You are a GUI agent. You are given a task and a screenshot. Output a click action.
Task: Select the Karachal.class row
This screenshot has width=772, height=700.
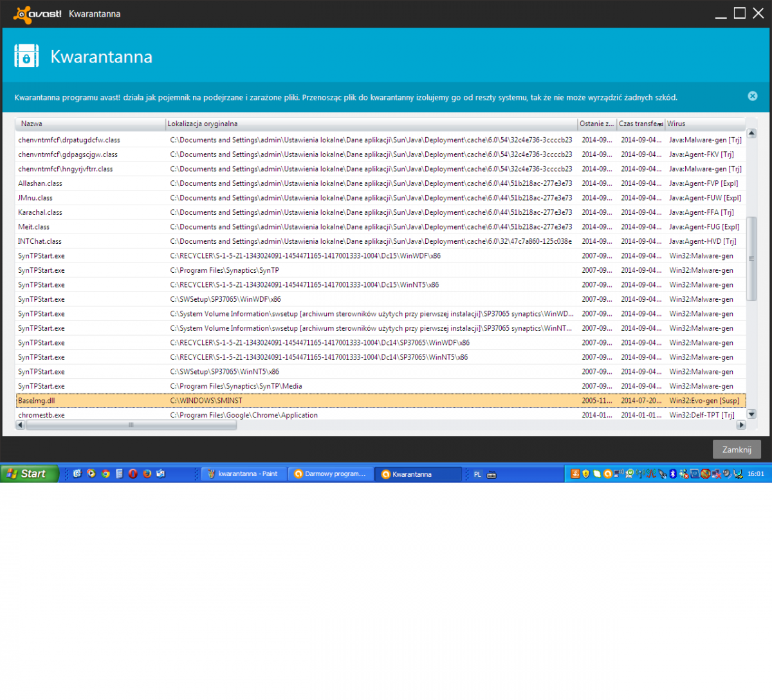(x=381, y=212)
